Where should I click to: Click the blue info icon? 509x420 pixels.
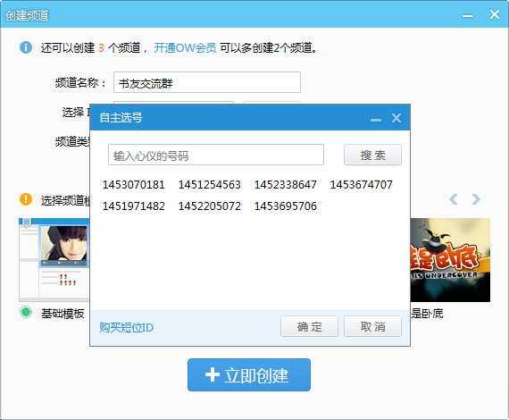point(26,47)
